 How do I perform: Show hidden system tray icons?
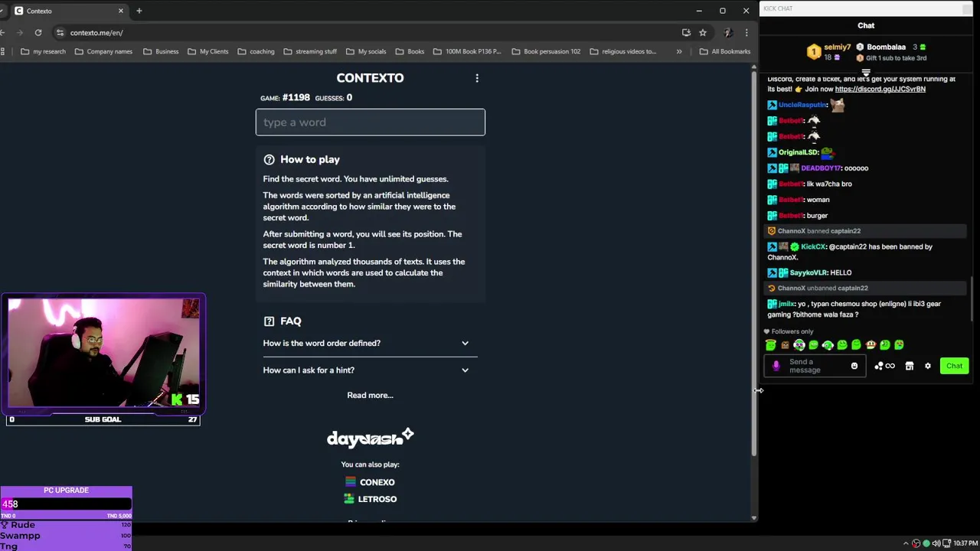(906, 543)
